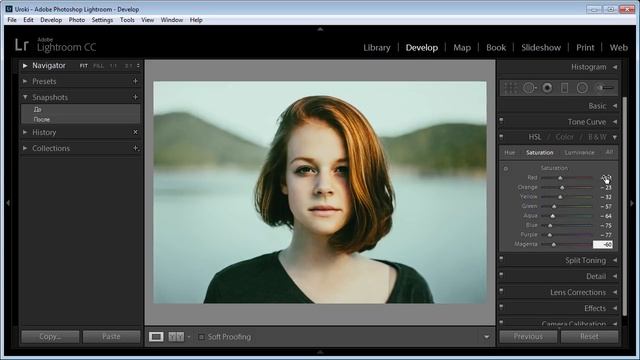Screen dimensions: 640x360
Task: Open Navigator zoom level options arrows
Action: pyautogui.click(x=138, y=66)
